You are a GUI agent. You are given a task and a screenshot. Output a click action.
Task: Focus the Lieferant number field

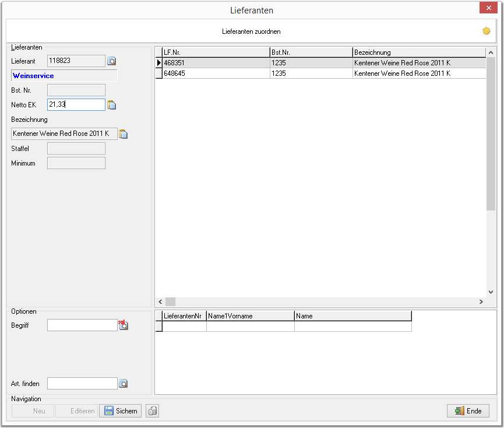[76, 61]
